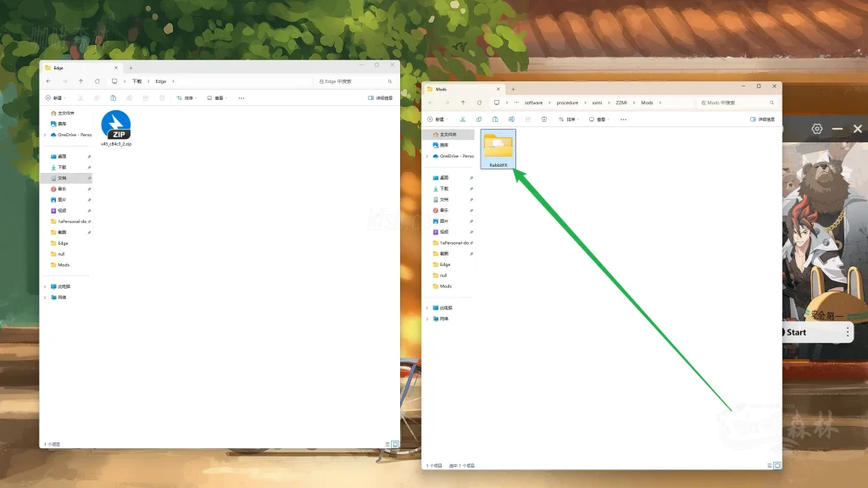Toggle Details pane (详细信息) in Edge window
868x488 pixels.
click(381, 98)
